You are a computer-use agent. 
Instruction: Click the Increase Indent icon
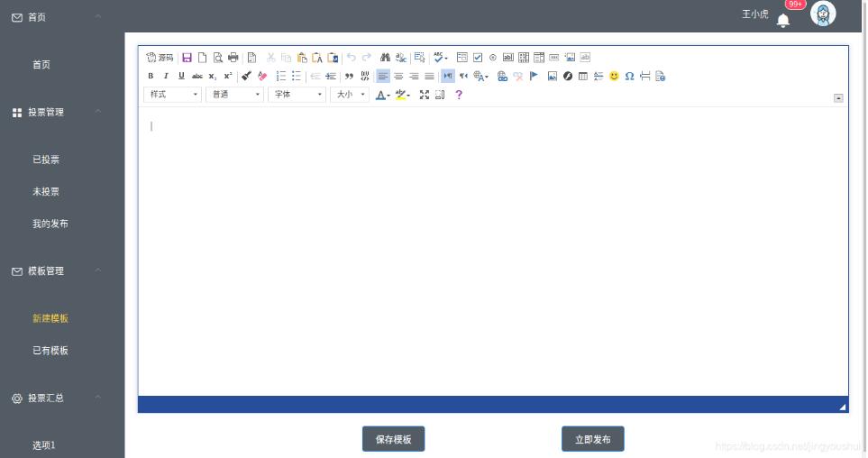[331, 77]
